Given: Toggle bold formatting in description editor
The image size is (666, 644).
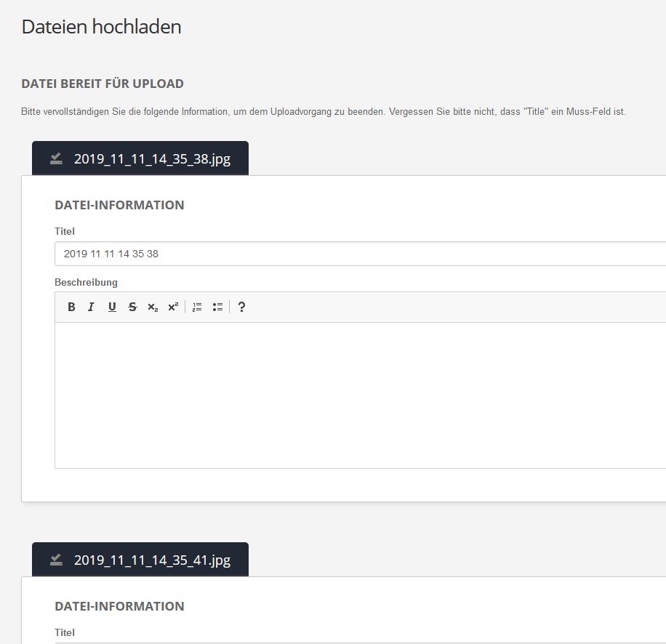Looking at the screenshot, I should [x=71, y=307].
